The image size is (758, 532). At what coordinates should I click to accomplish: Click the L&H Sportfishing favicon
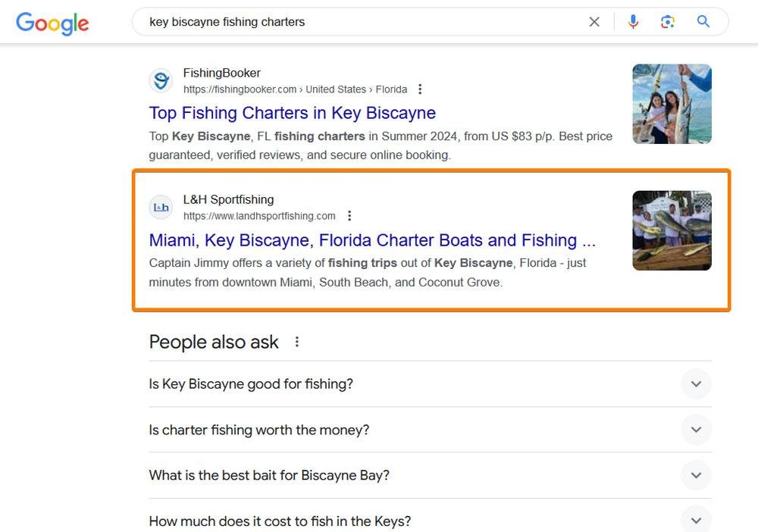161,207
